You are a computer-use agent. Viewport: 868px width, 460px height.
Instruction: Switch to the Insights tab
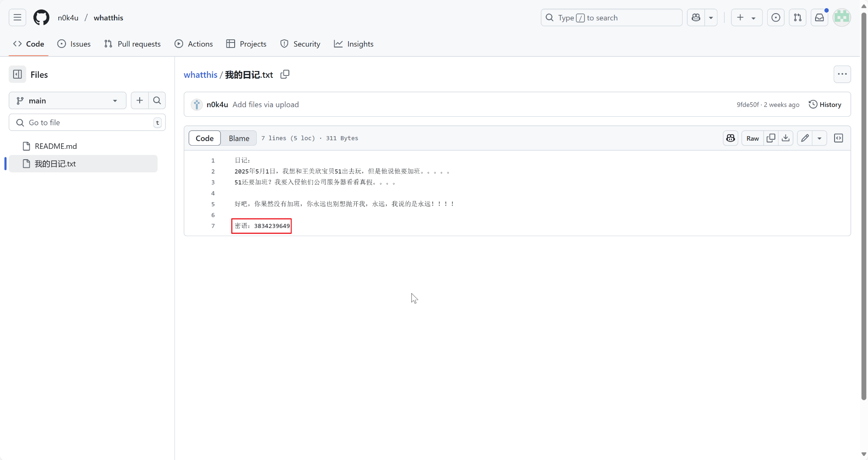coord(354,44)
